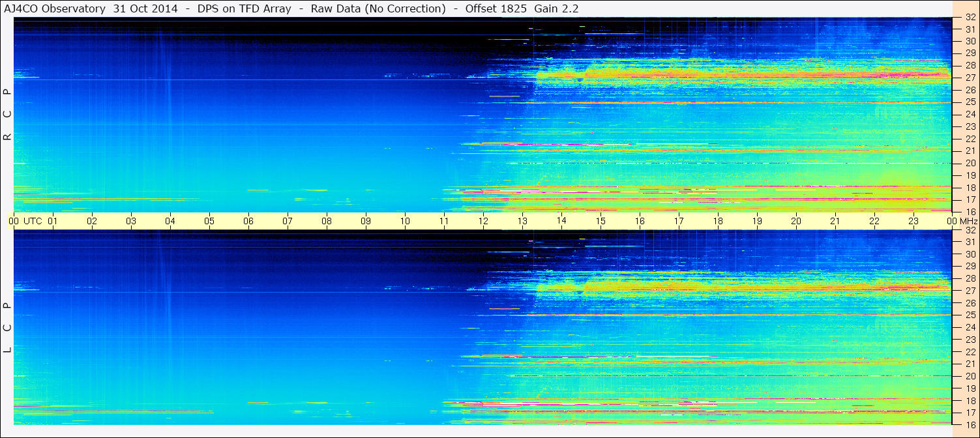Click 22 MHz on the RCP frequency scale
Screen dimensions: 980x438
(970, 139)
